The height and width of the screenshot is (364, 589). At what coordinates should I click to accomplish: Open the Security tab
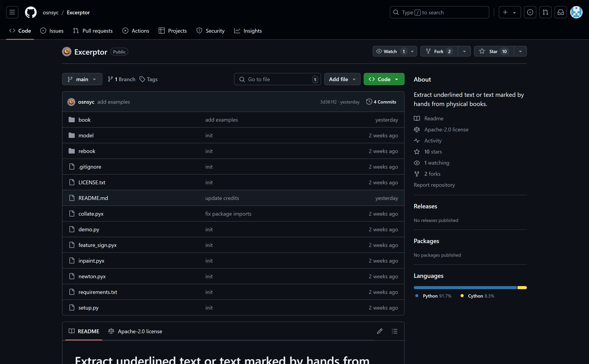tap(210, 31)
